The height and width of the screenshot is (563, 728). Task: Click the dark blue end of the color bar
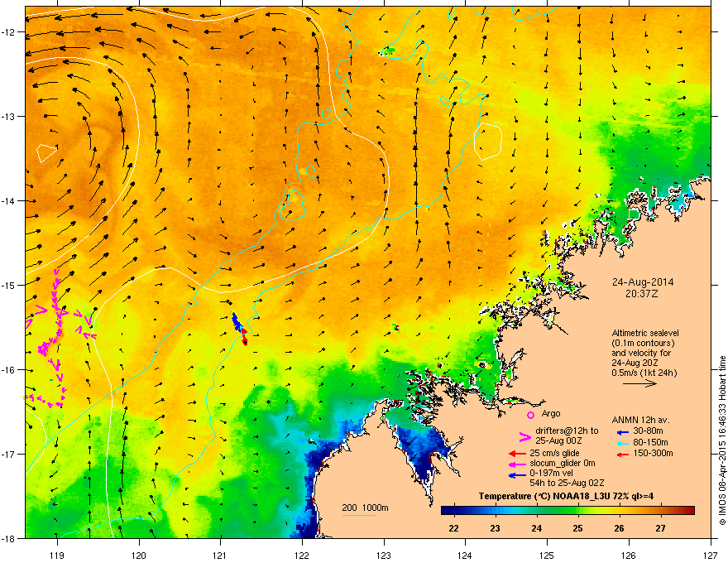tap(447, 510)
